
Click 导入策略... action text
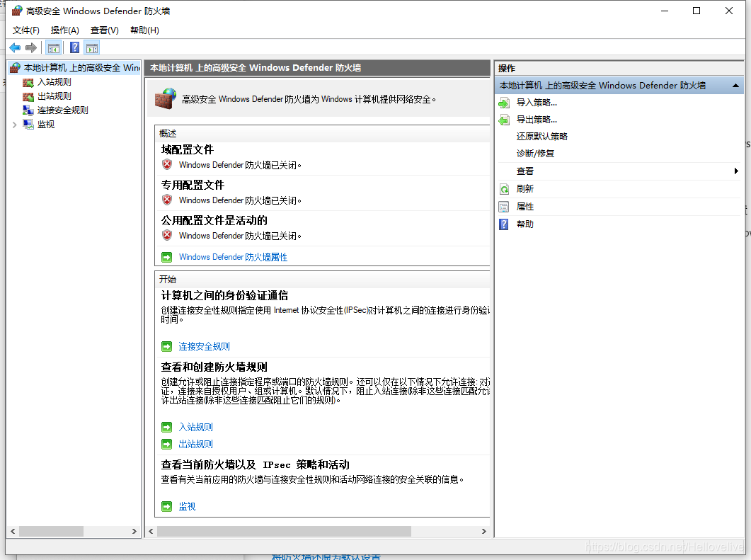[537, 103]
